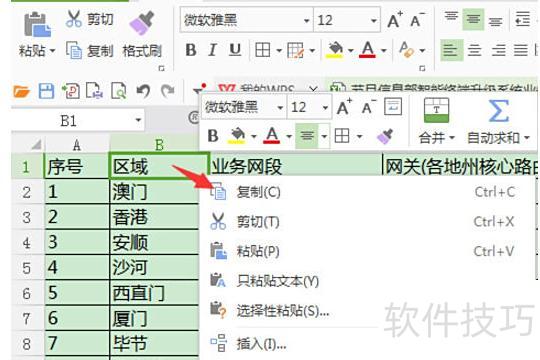This screenshot has height=360, width=540.
Task: Click the Merge (合并) button
Action: coord(436,121)
